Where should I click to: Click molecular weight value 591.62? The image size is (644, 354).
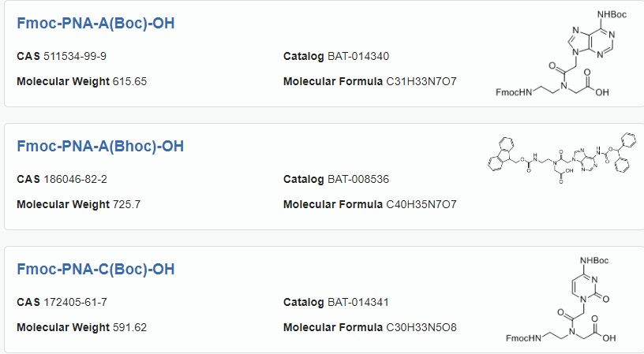(129, 327)
